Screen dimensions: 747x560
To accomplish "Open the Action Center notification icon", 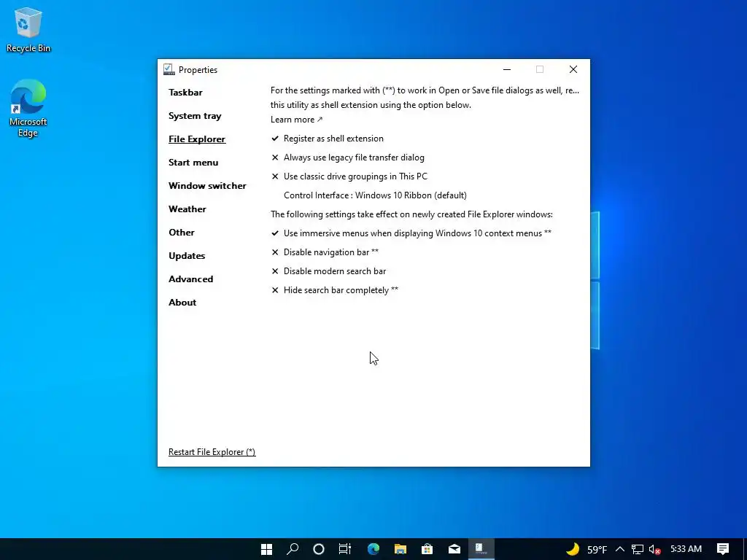I will [723, 549].
